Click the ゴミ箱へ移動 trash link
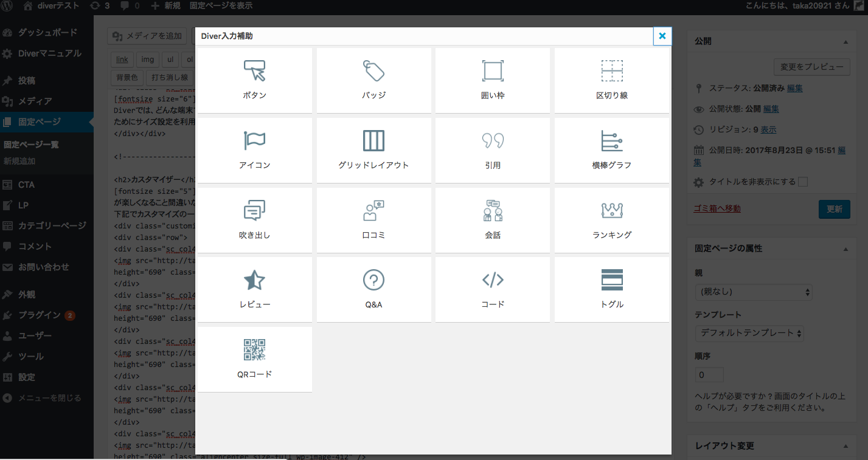Image resolution: width=868 pixels, height=460 pixels. 717,208
